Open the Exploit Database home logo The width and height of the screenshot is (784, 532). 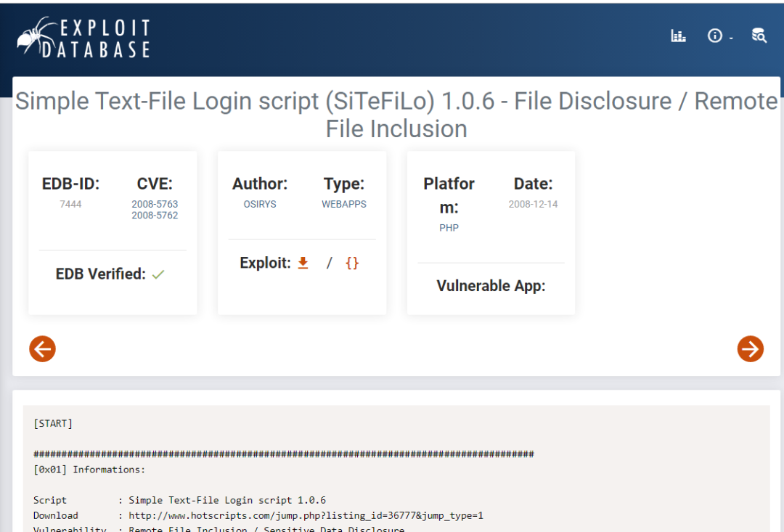click(x=83, y=38)
